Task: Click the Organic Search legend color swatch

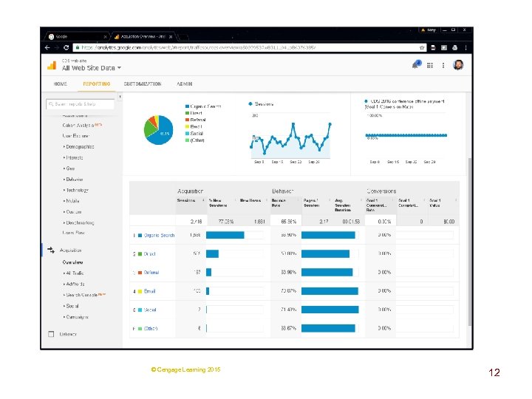Action: (187, 106)
